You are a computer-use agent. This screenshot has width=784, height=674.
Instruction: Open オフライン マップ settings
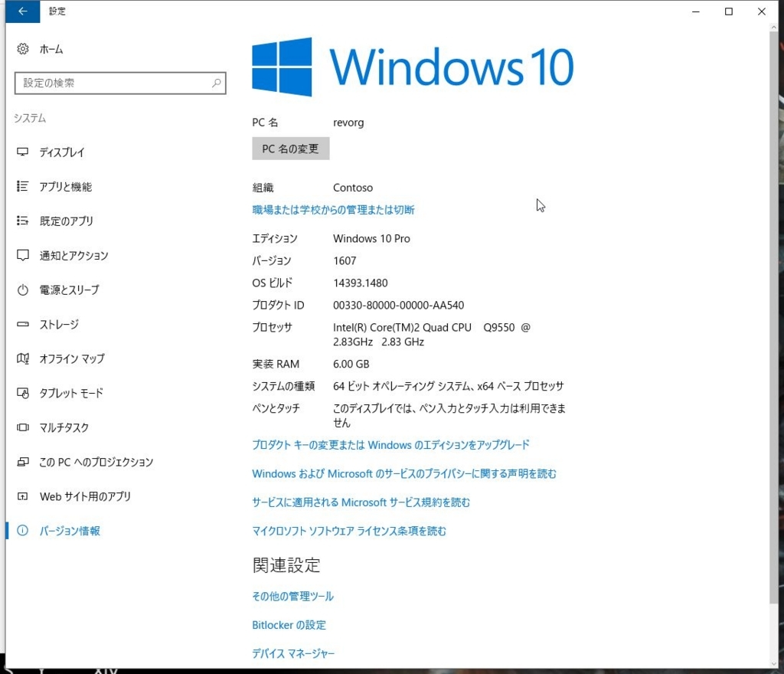72,358
